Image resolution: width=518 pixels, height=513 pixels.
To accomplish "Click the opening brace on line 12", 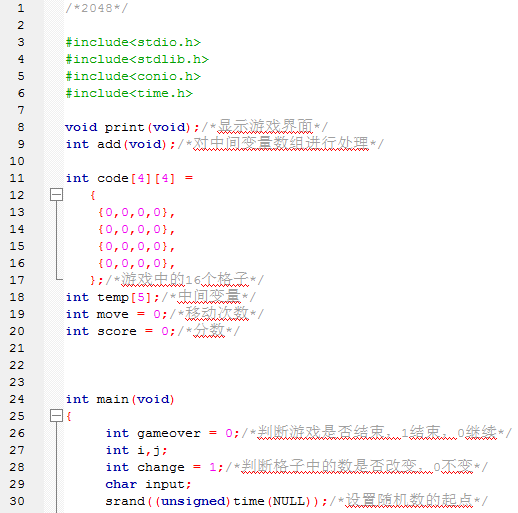I will [93, 195].
